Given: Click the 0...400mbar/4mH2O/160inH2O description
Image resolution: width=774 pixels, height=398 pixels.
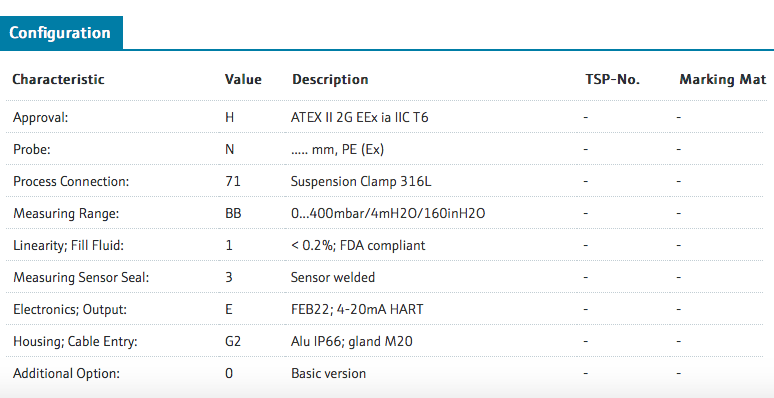Looking at the screenshot, I should pos(388,213).
